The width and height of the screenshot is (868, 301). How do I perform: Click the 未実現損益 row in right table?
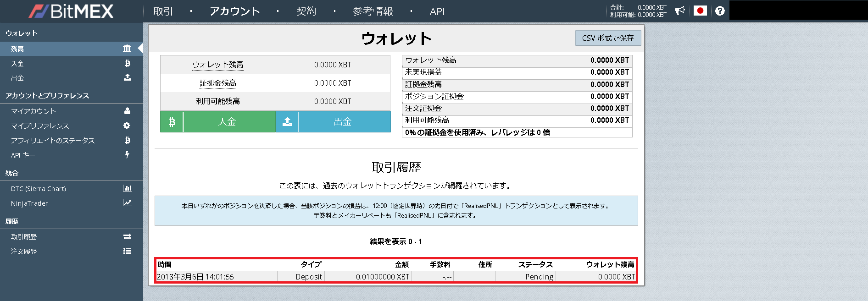(x=517, y=72)
